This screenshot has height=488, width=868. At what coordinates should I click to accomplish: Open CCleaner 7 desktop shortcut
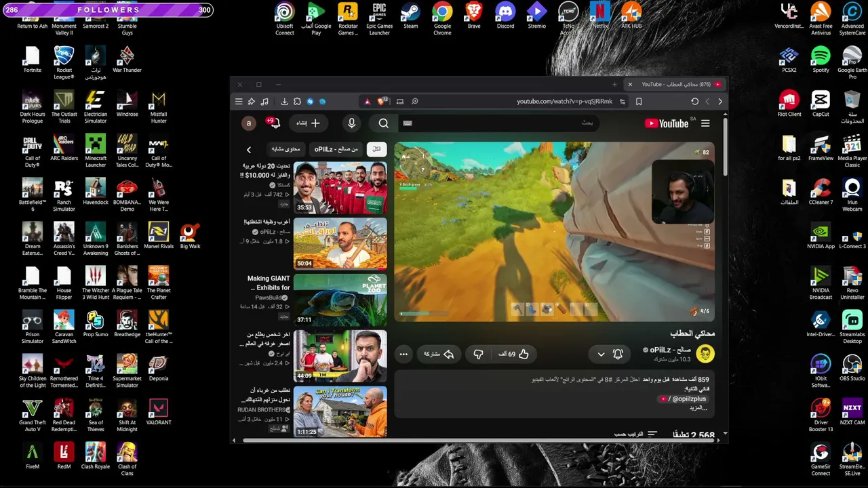[821, 192]
